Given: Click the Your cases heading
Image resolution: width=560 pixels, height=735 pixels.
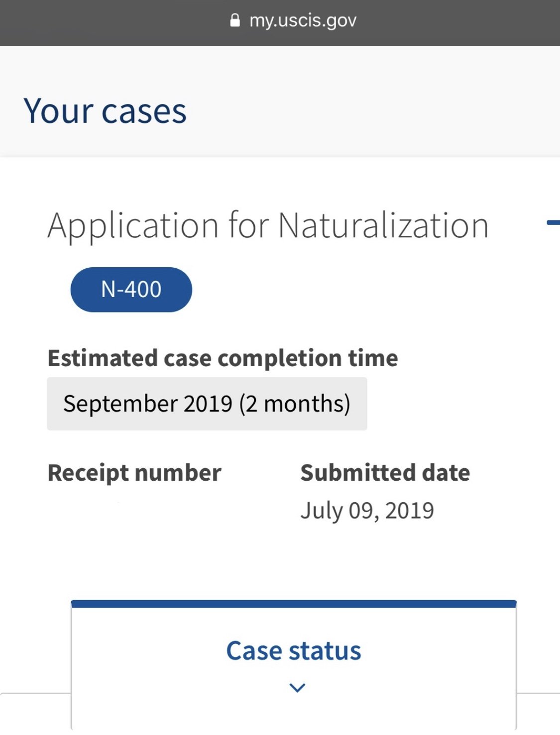Looking at the screenshot, I should click(x=105, y=111).
